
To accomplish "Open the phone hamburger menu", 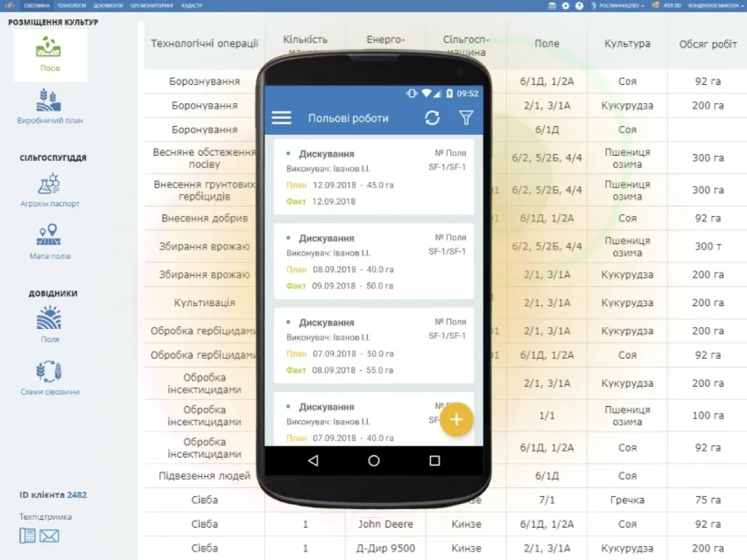I will [281, 118].
